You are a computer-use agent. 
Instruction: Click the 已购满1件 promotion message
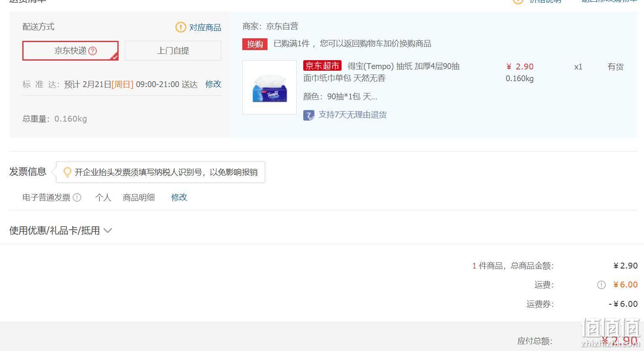tap(352, 43)
